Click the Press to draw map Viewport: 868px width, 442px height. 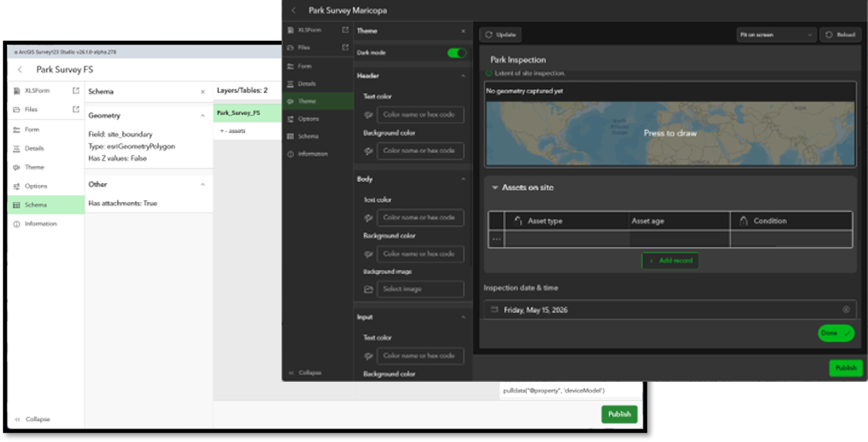[670, 133]
